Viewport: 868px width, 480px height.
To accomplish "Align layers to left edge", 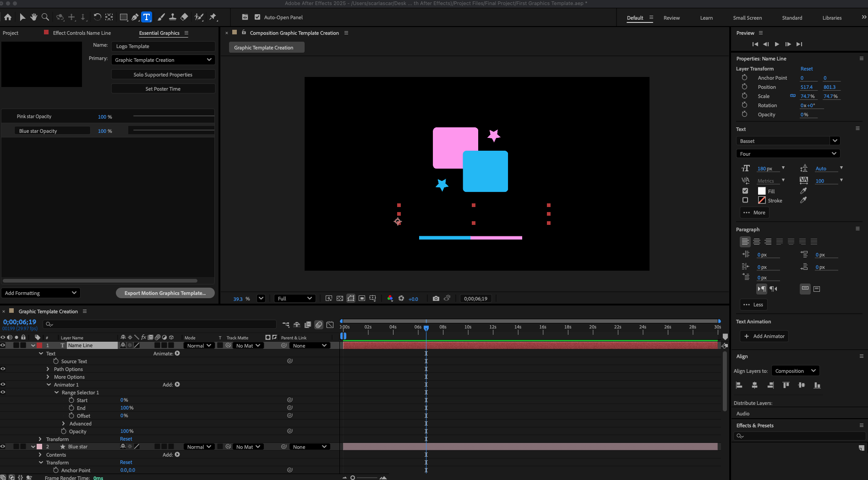I will point(739,385).
